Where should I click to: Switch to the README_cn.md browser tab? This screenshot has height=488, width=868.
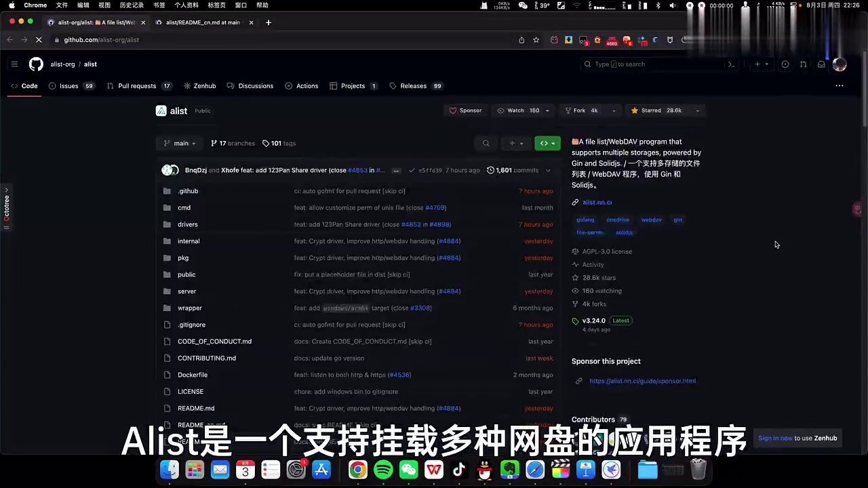(x=203, y=22)
